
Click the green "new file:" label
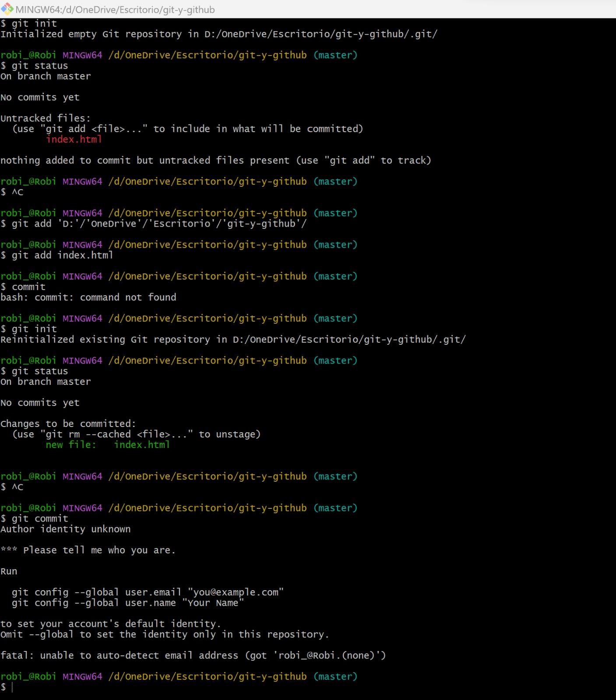71,445
